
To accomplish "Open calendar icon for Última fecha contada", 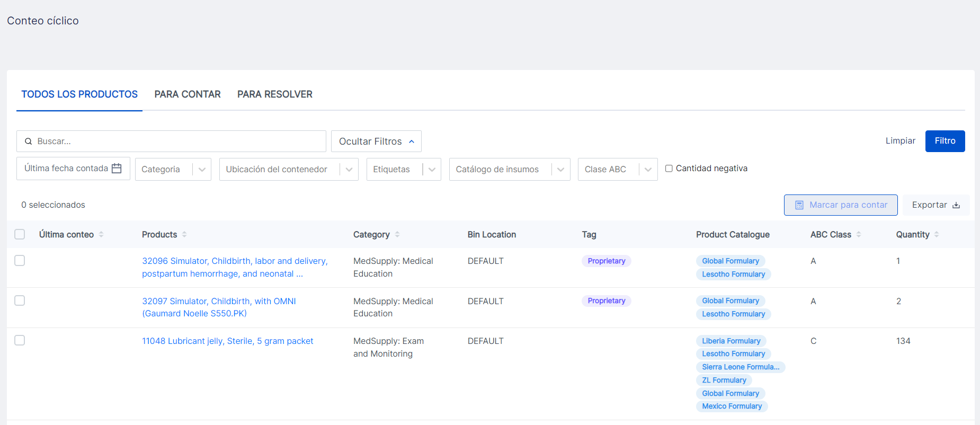I will click(x=117, y=169).
